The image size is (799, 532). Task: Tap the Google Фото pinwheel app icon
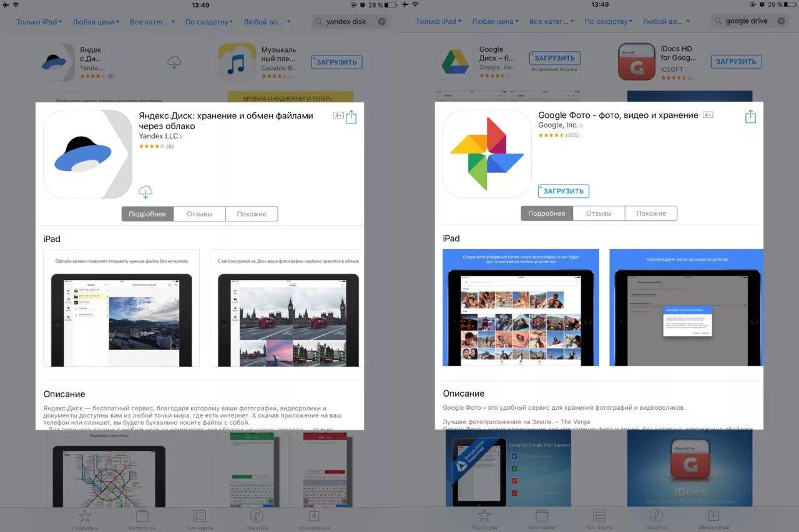point(487,154)
